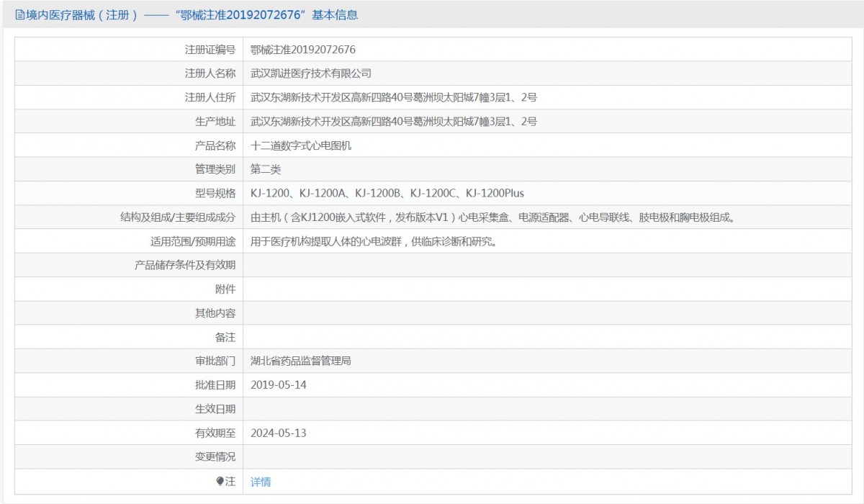Select the composition text starting 由主机
The width and height of the screenshot is (864, 504).
coord(492,217)
